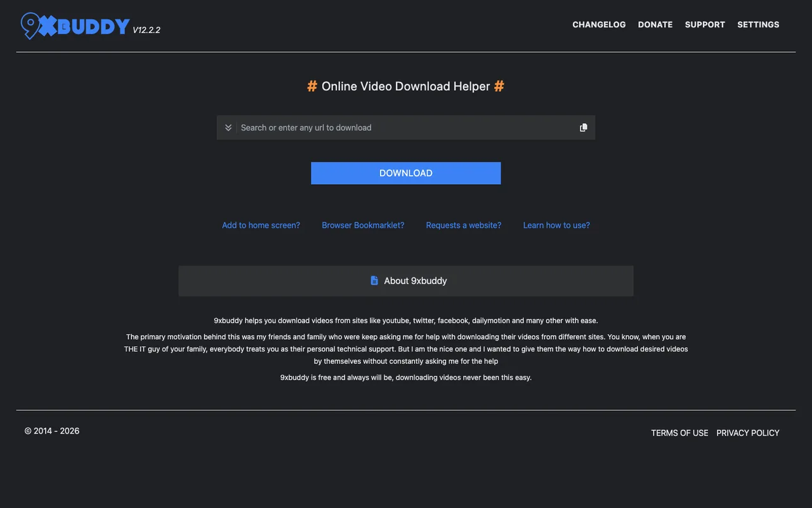Click the paste-from-clipboard icon in the search bar
Screen dimensions: 812x508
pyautogui.click(x=583, y=127)
